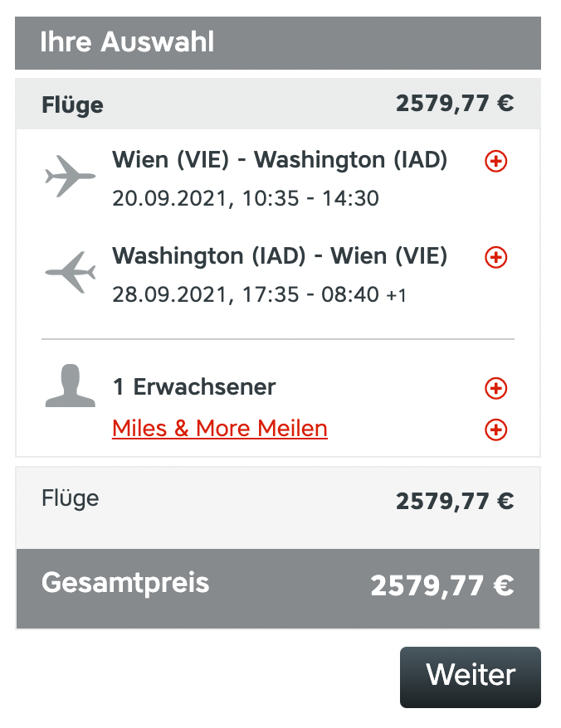Expand Miles & More Meilen plus icon
The height and width of the screenshot is (728, 561).
tap(495, 430)
